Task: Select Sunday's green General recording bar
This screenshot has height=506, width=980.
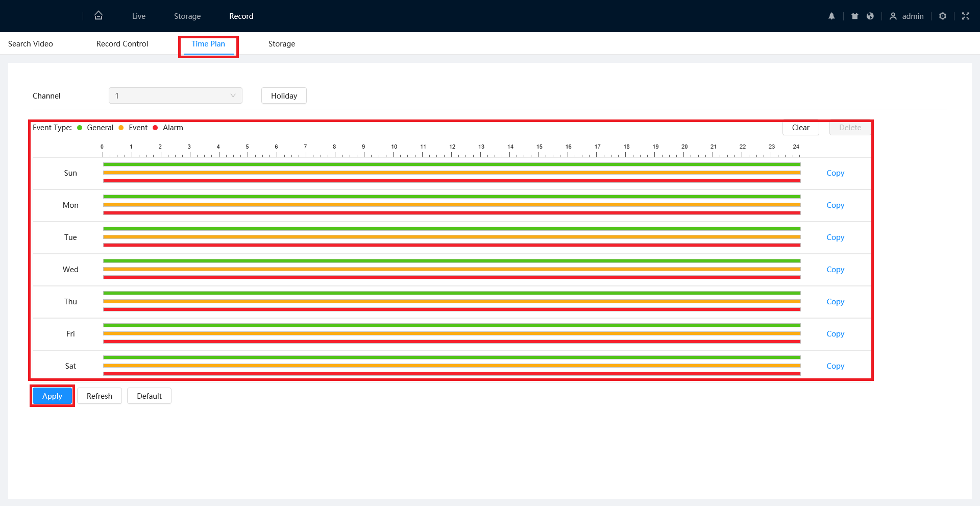Action: (x=452, y=164)
